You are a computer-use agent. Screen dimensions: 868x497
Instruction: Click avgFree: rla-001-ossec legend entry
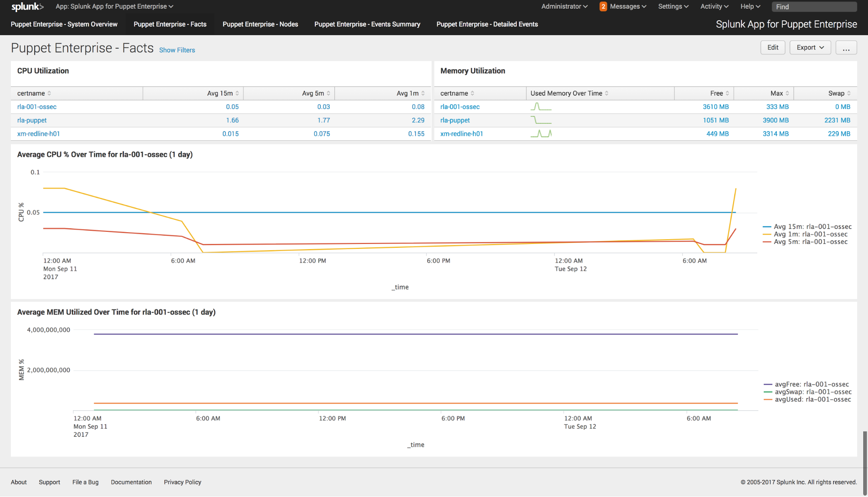(806, 384)
